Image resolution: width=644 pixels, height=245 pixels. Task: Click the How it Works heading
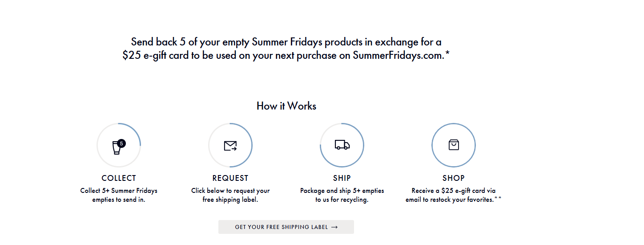[x=286, y=106]
